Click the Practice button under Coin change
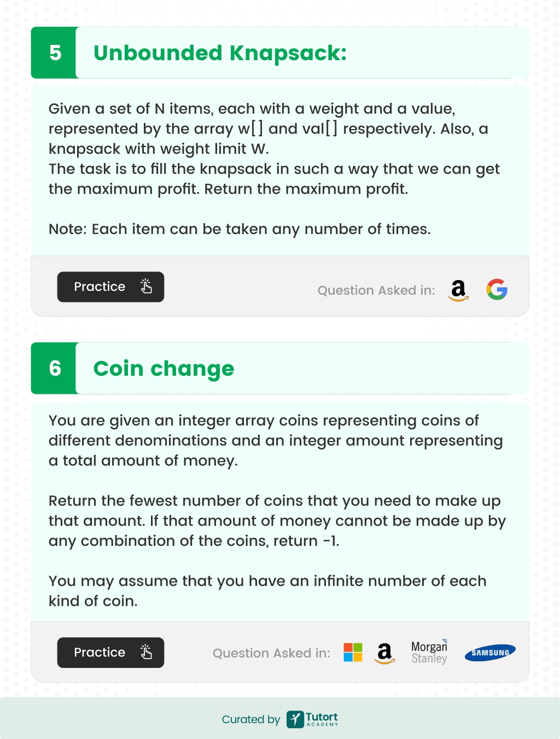This screenshot has height=739, width=560. point(110,653)
